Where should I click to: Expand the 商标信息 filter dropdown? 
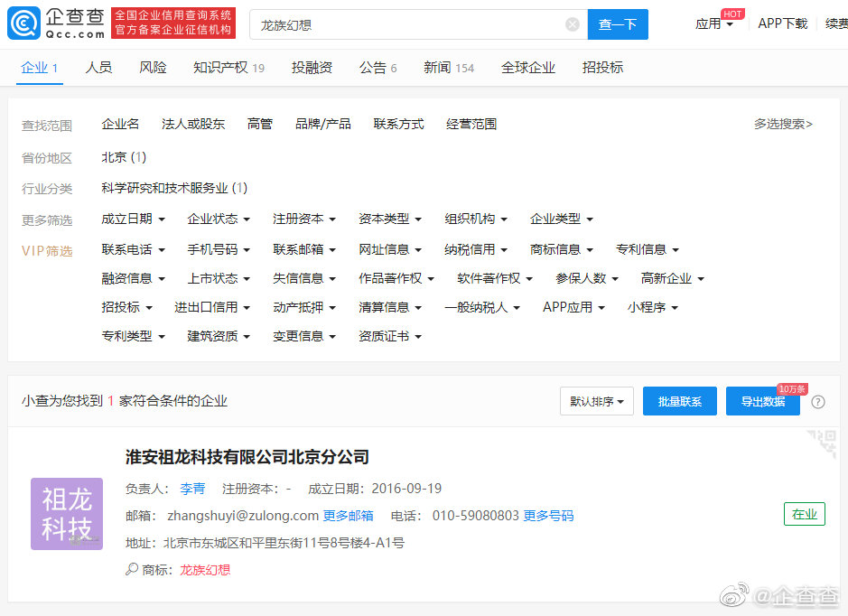point(562,249)
